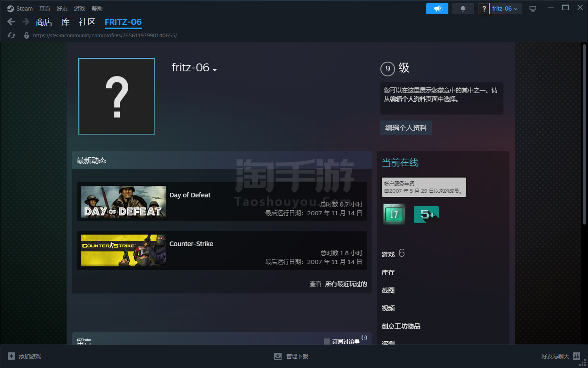Click the 最新动态 section header
Viewport: 588px width, 368px height.
222,161
